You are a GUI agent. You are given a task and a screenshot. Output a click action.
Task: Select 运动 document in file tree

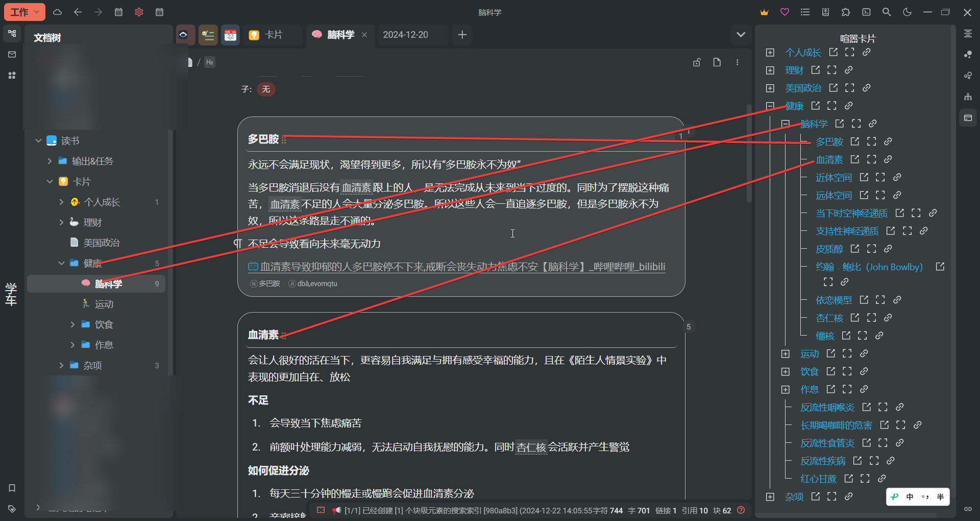click(104, 304)
